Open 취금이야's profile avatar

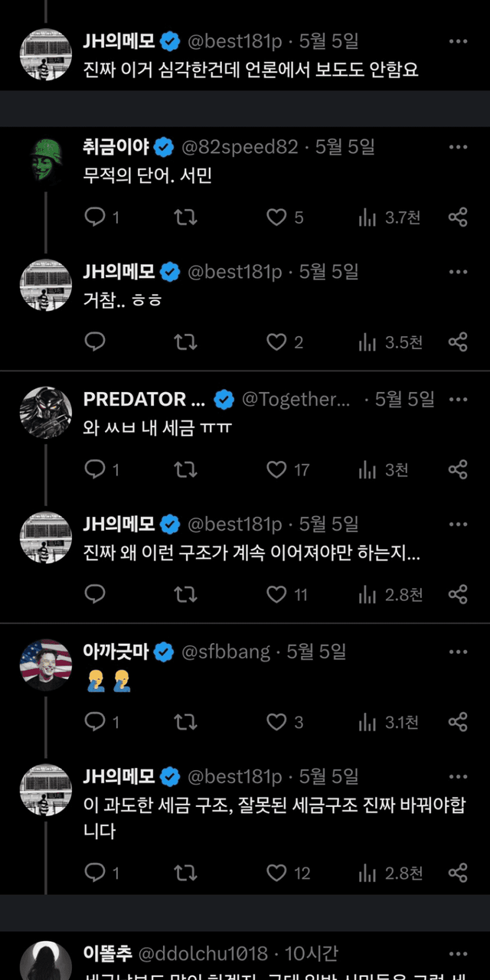click(45, 160)
